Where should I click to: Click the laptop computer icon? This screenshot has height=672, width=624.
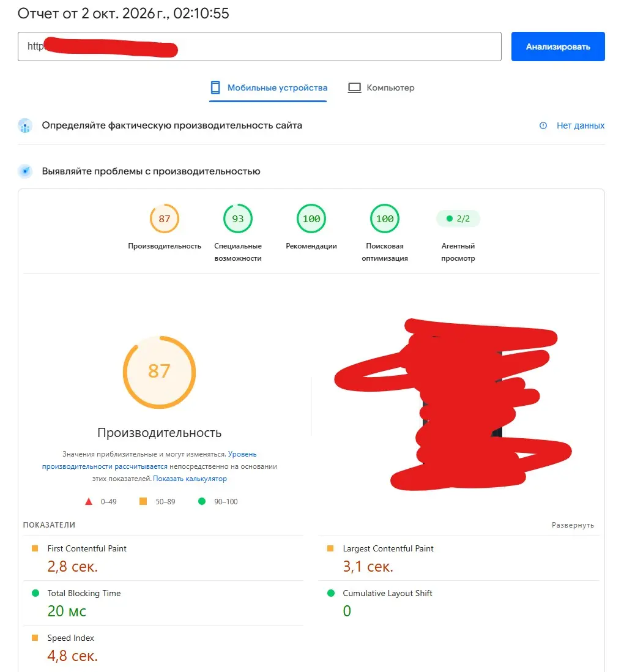pos(354,88)
